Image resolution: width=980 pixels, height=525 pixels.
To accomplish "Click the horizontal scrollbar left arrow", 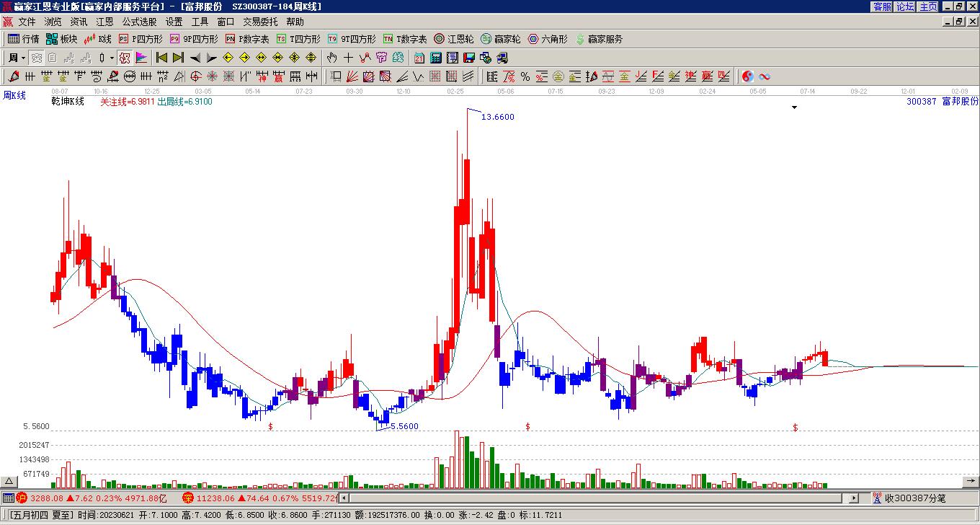I will 344,498.
